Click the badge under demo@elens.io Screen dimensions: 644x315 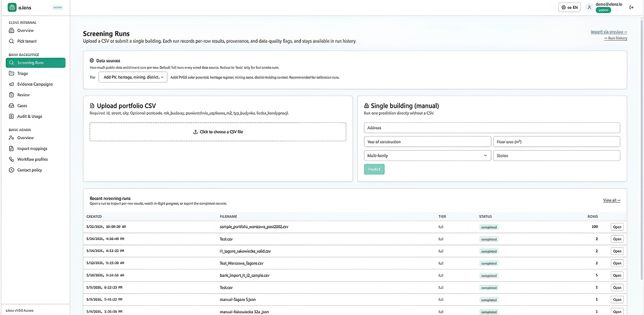pyautogui.click(x=603, y=10)
